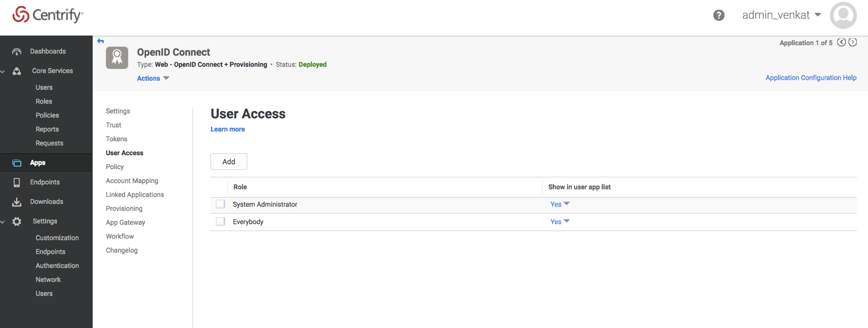
Task: Select the System Administrator role checkbox
Action: coord(221,204)
